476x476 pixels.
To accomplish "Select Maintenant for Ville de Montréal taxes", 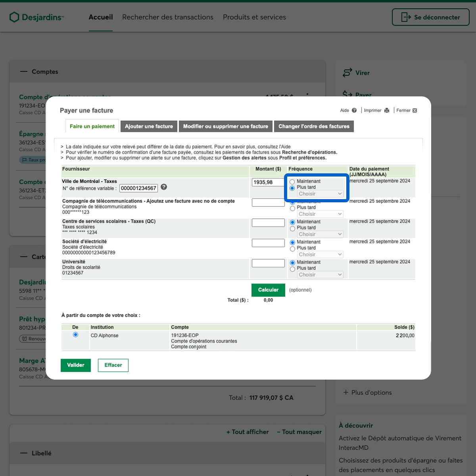I will coord(292,182).
